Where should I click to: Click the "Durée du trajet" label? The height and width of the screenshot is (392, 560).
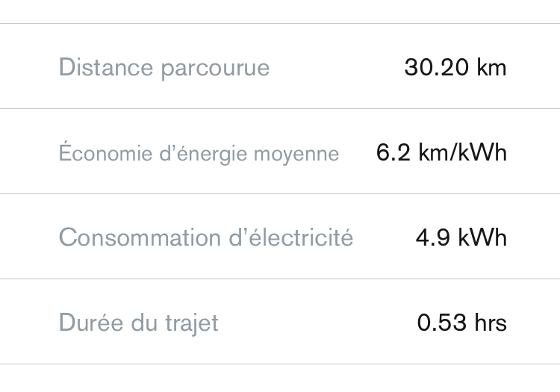pos(138,323)
